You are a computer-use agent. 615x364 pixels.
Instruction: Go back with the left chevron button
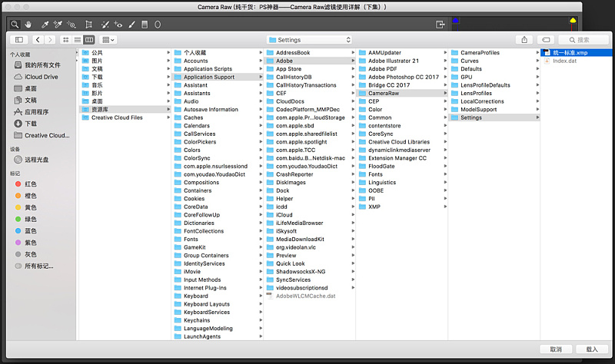pyautogui.click(x=38, y=40)
